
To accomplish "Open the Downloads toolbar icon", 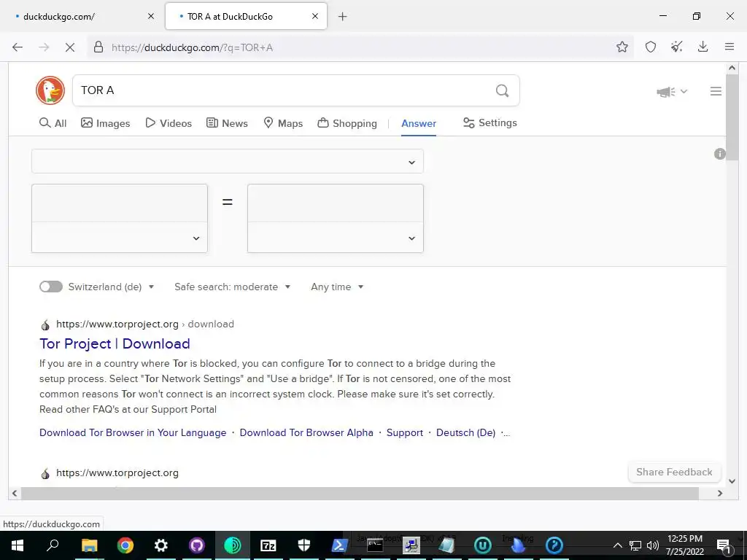I will coord(703,47).
